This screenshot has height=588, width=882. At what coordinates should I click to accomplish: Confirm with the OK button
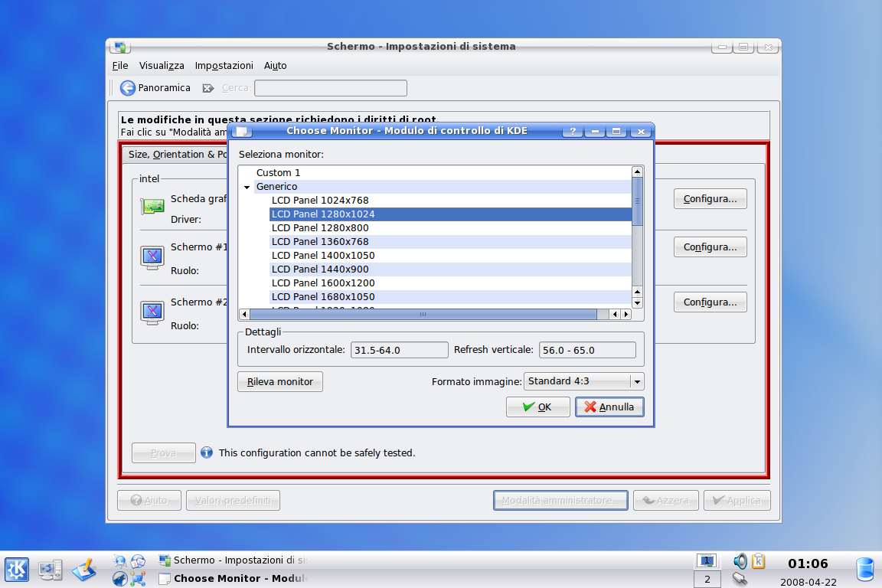pos(537,407)
